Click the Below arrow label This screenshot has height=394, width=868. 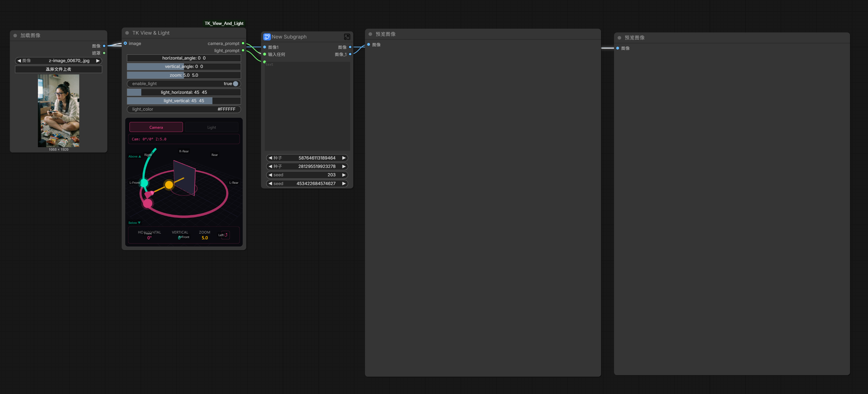tap(134, 223)
